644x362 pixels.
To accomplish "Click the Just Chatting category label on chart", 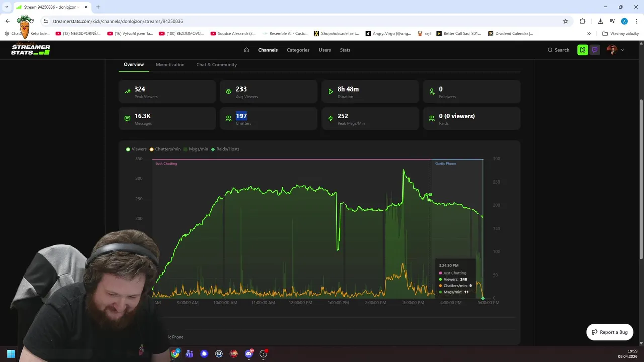I will point(167,164).
